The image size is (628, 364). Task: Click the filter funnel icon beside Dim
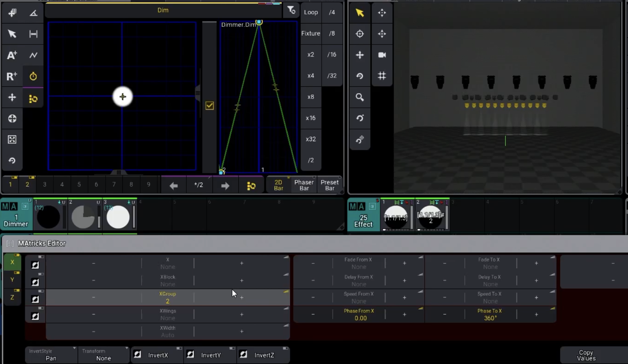(291, 10)
